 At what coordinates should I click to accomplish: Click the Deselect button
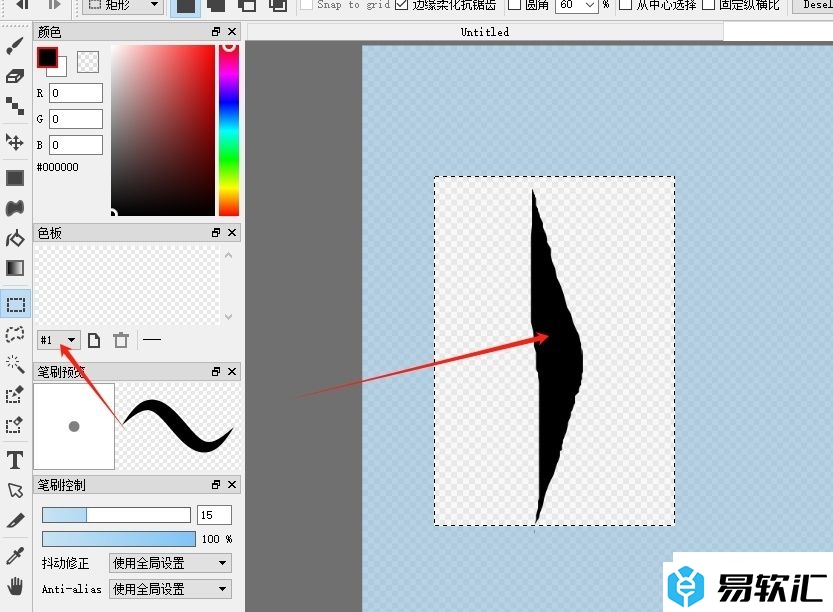pos(813,5)
